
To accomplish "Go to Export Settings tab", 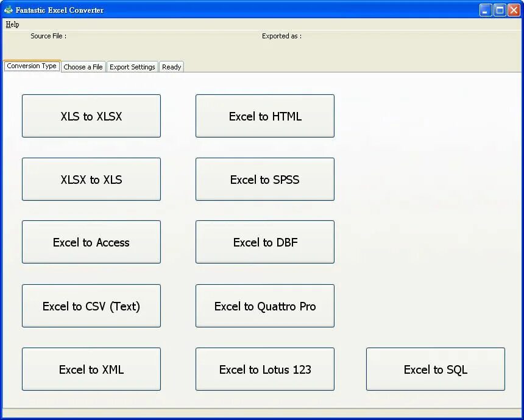I will pyautogui.click(x=132, y=67).
